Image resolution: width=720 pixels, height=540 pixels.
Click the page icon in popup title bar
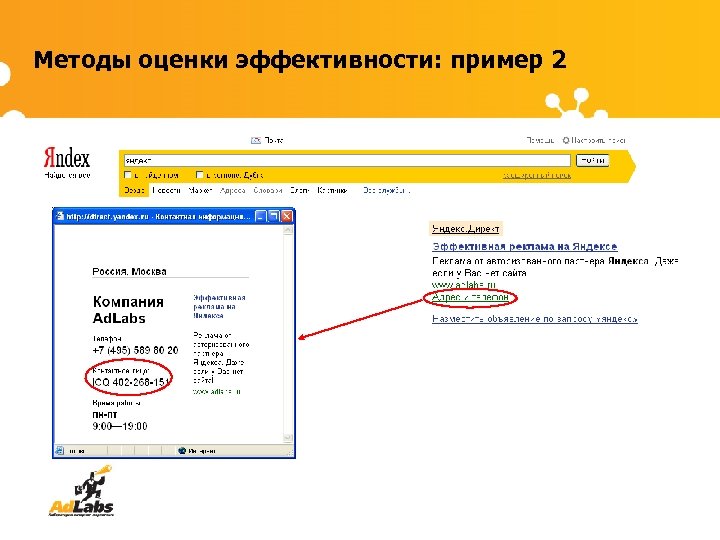click(60, 216)
